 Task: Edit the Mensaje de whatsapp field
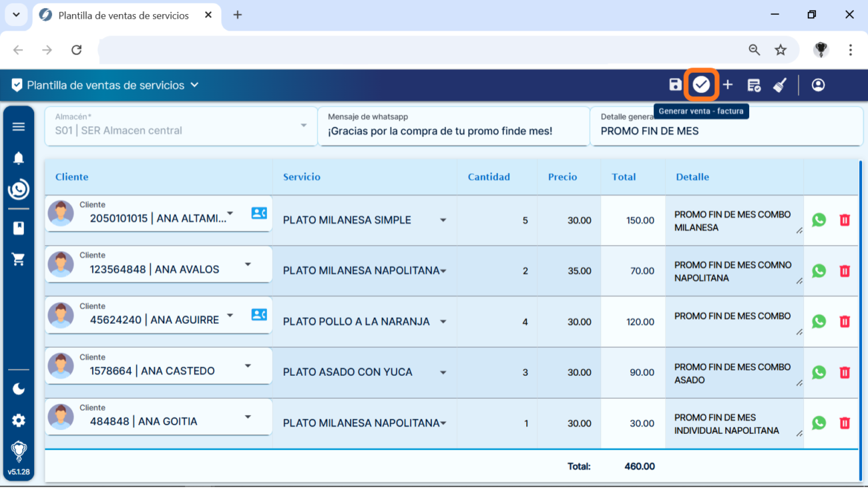coord(454,132)
